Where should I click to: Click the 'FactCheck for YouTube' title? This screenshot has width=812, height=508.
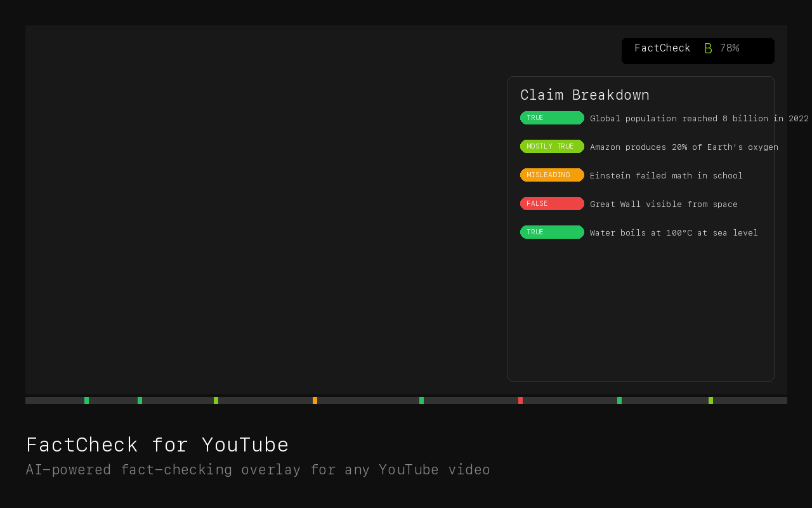pos(157,444)
